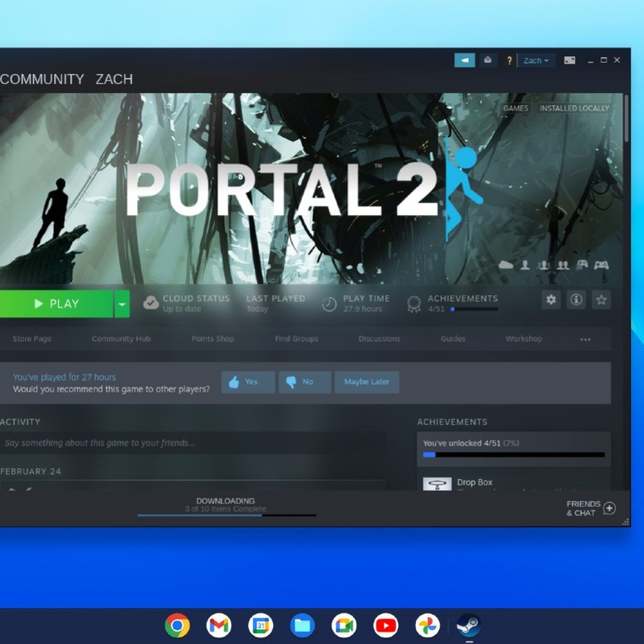Open Steam from the shelf
This screenshot has width=644, height=644.
pyautogui.click(x=469, y=625)
